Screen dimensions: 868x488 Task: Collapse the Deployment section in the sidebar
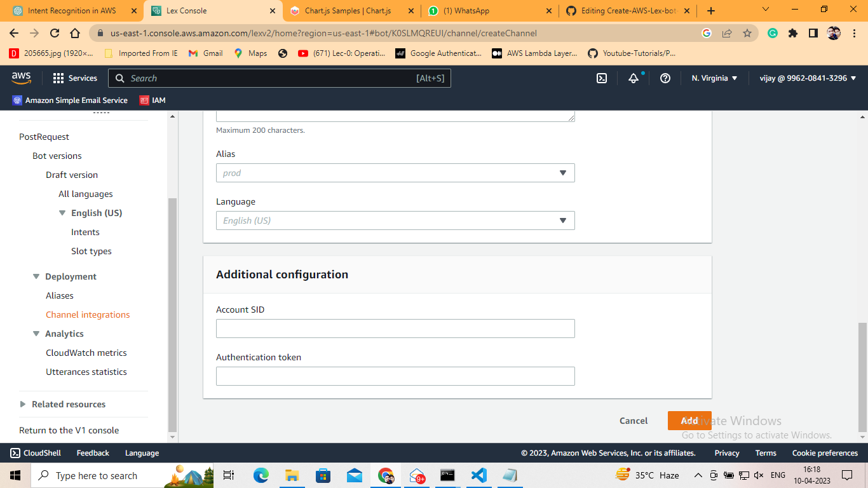(36, 276)
